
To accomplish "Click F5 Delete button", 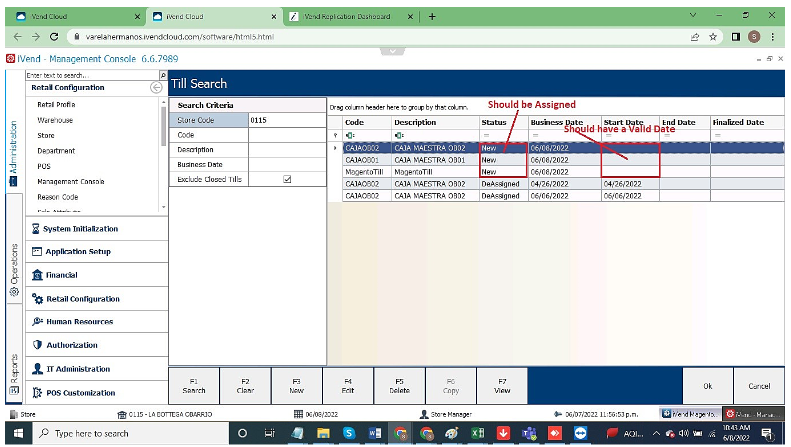I will 400,386.
